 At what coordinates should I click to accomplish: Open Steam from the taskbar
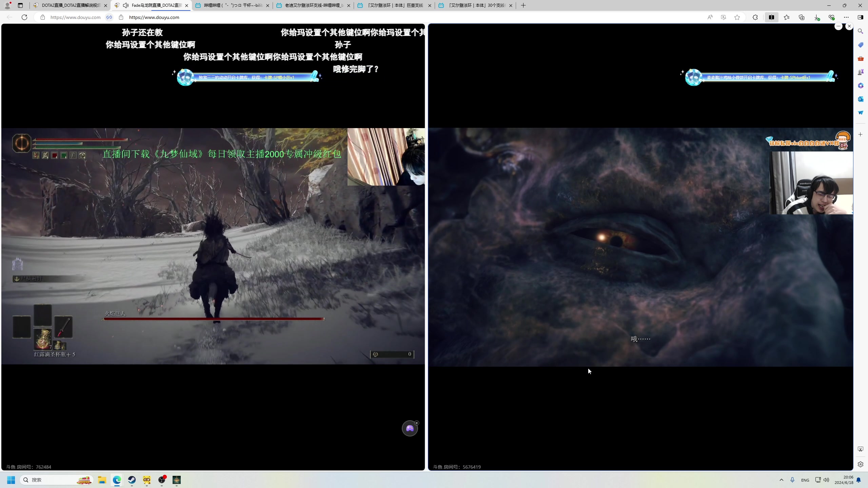click(x=132, y=480)
